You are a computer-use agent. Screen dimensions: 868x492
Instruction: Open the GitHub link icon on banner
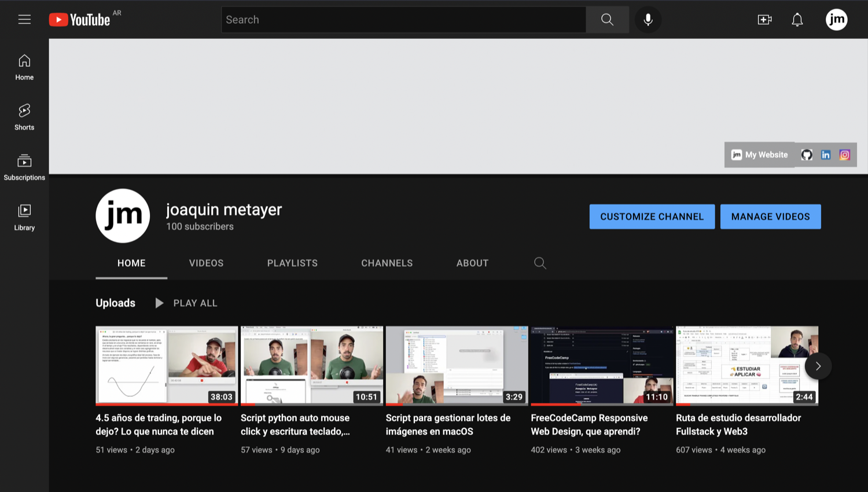pyautogui.click(x=807, y=155)
